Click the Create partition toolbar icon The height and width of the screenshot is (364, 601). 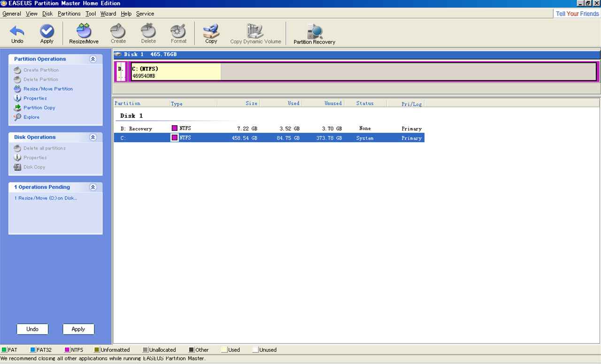(118, 31)
